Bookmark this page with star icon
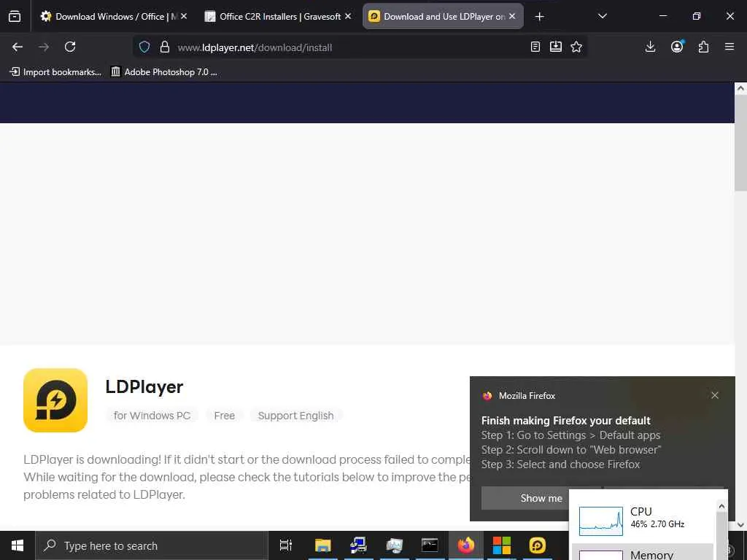Screen dimensions: 747x560 pyautogui.click(x=576, y=47)
